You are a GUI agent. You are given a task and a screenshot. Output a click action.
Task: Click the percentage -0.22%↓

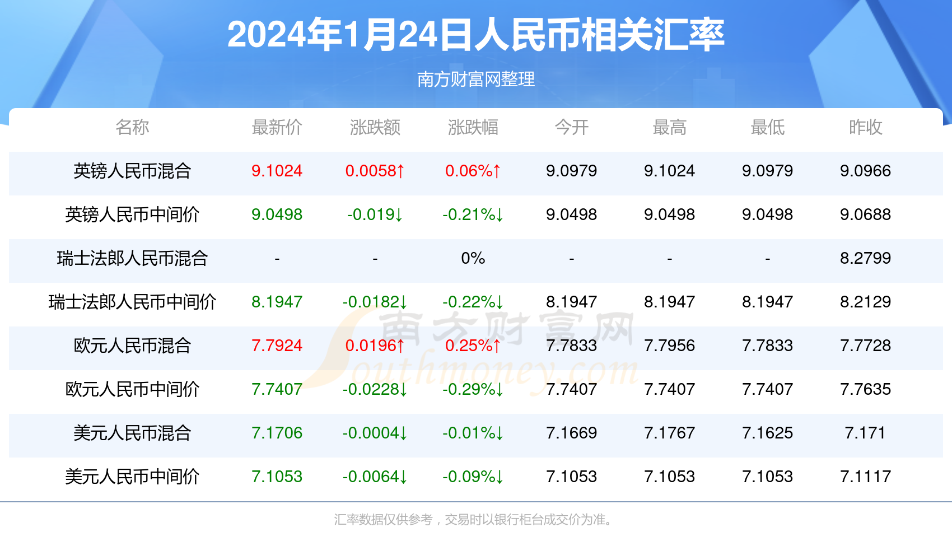coord(473,302)
